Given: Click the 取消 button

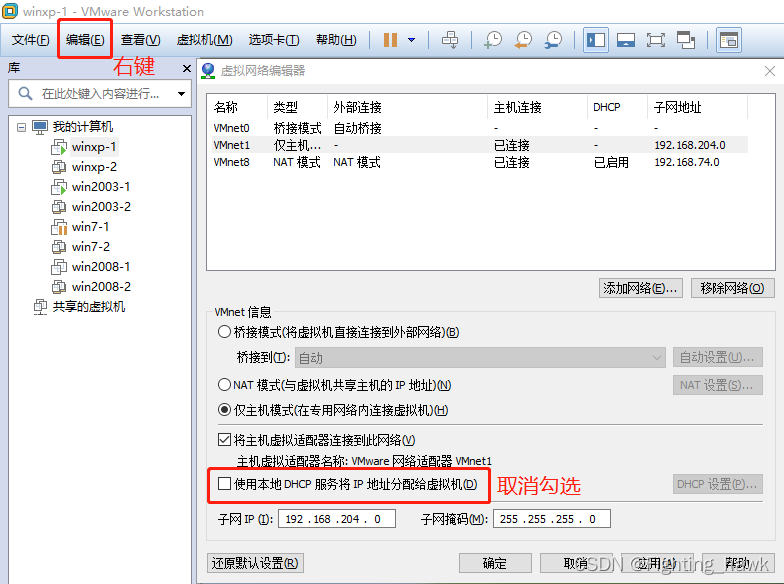Looking at the screenshot, I should pos(576,563).
